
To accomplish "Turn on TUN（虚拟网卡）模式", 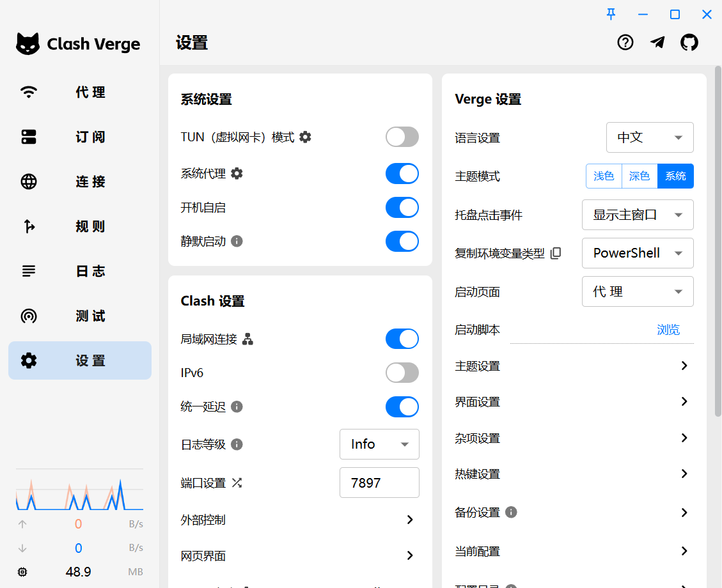I will pyautogui.click(x=402, y=137).
